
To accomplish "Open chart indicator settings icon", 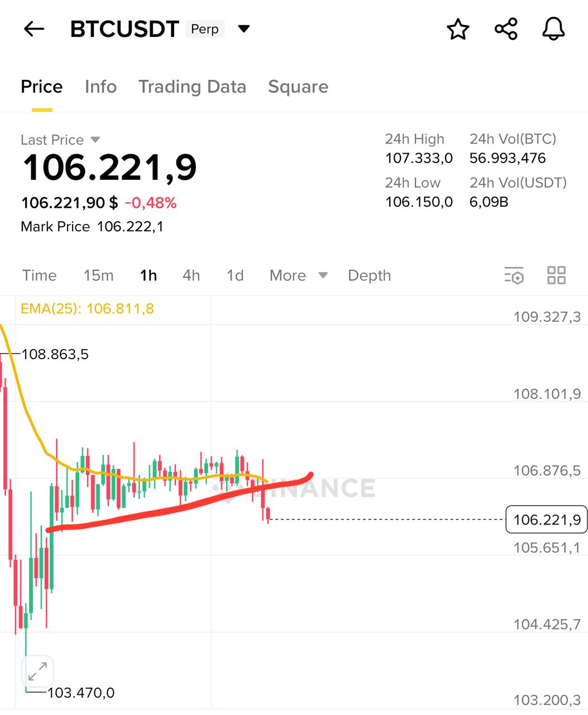I will click(514, 275).
